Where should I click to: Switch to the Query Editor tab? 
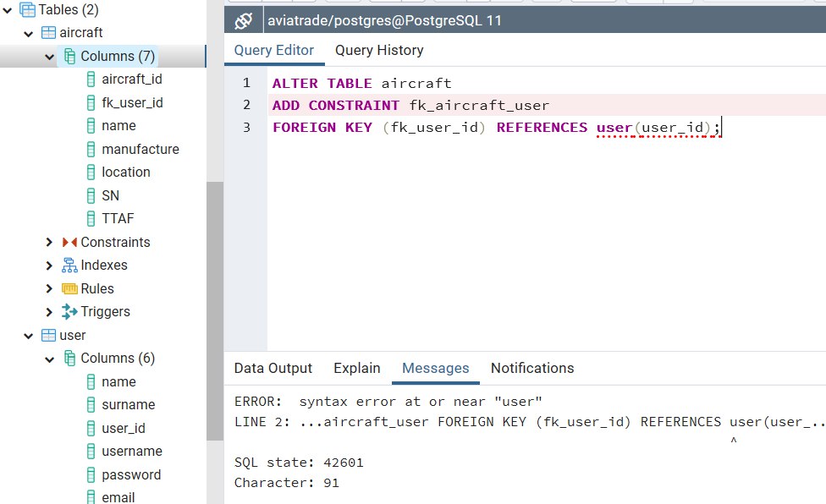[274, 51]
